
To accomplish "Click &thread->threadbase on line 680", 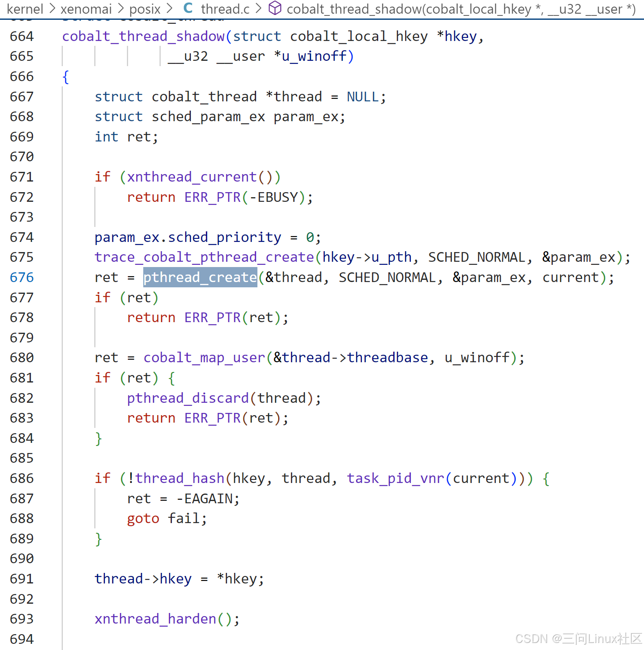I will coord(350,357).
